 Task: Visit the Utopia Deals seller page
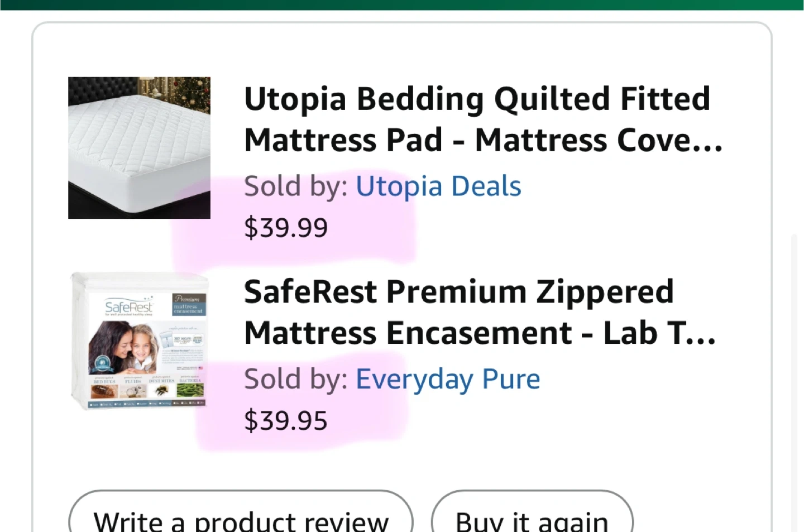click(x=438, y=186)
